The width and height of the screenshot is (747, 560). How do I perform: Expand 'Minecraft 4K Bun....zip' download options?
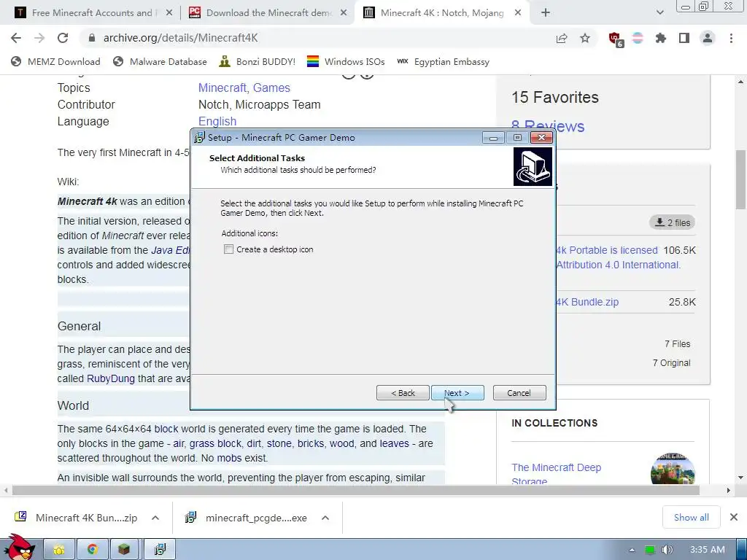155,518
